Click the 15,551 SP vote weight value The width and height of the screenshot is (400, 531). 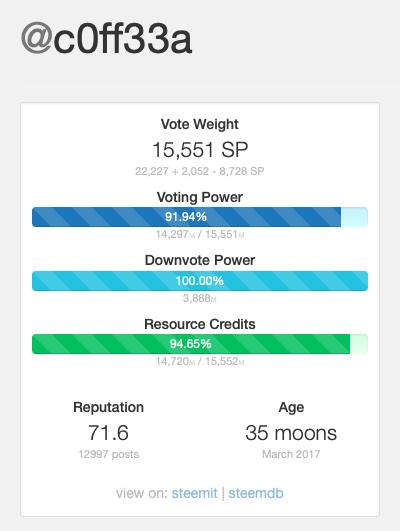[200, 150]
